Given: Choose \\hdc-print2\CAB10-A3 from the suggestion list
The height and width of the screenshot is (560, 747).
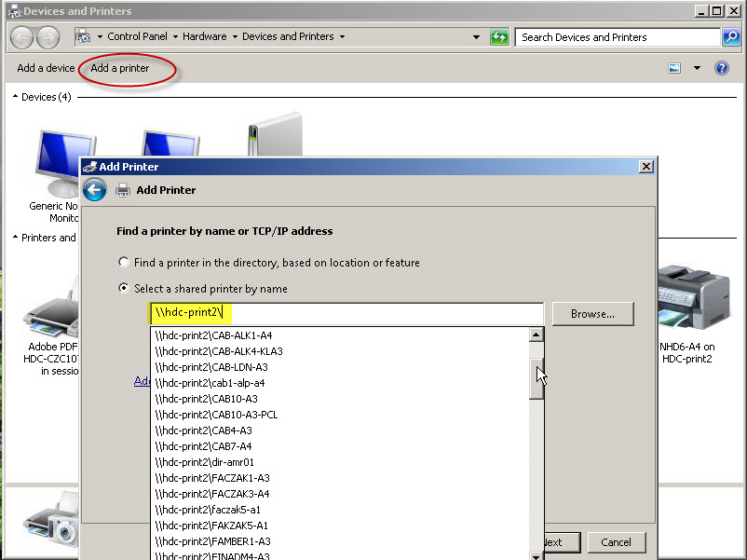Looking at the screenshot, I should 206,399.
